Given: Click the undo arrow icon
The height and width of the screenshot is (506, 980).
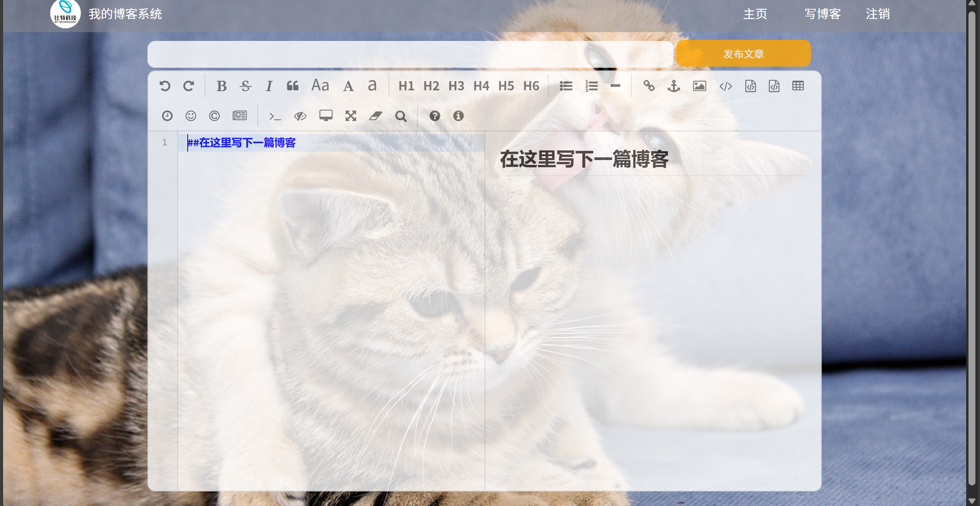Looking at the screenshot, I should (x=165, y=86).
